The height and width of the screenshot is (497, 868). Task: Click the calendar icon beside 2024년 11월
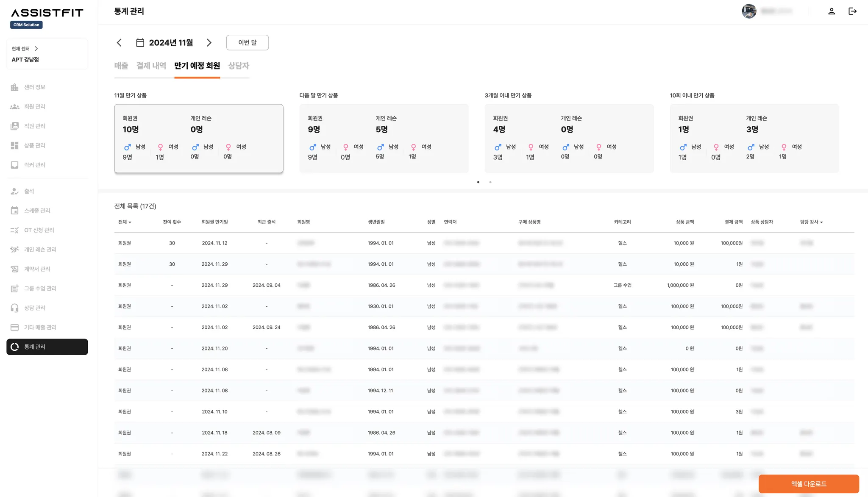tap(140, 43)
